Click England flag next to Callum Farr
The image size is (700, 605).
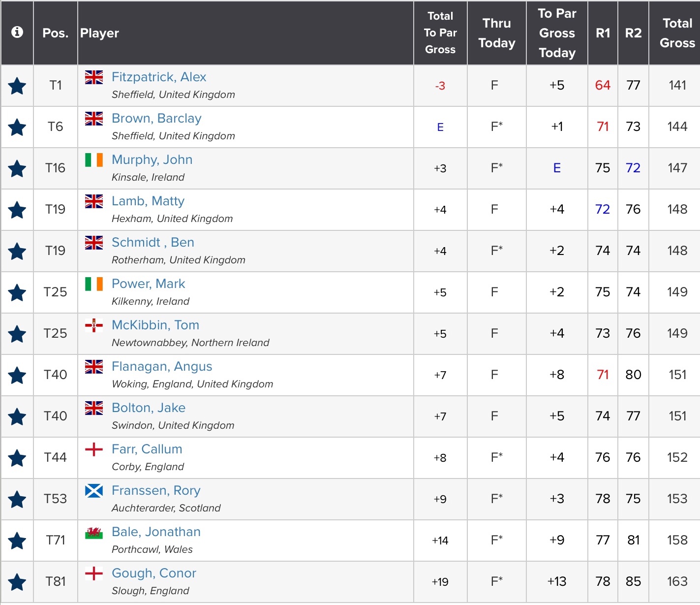(94, 449)
